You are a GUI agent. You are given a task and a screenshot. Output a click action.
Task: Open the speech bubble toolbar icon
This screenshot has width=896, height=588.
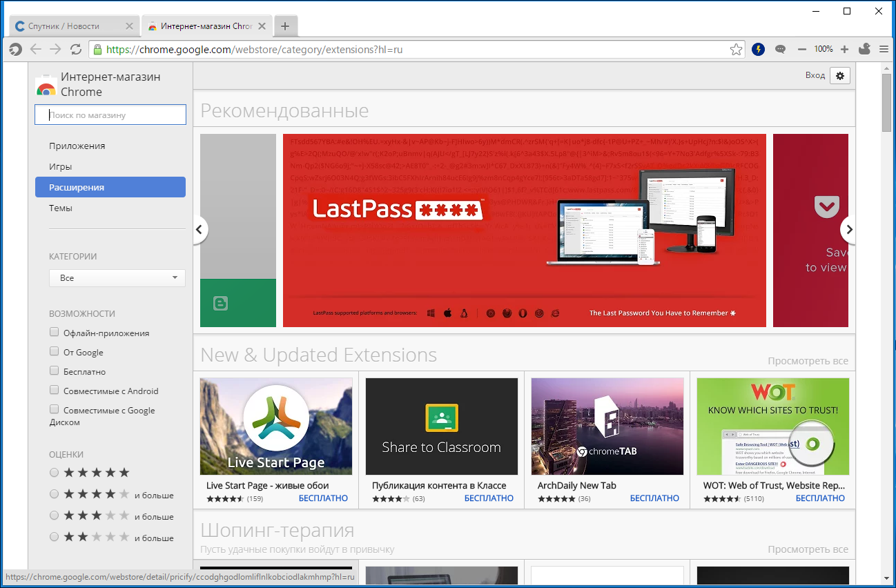coord(780,49)
